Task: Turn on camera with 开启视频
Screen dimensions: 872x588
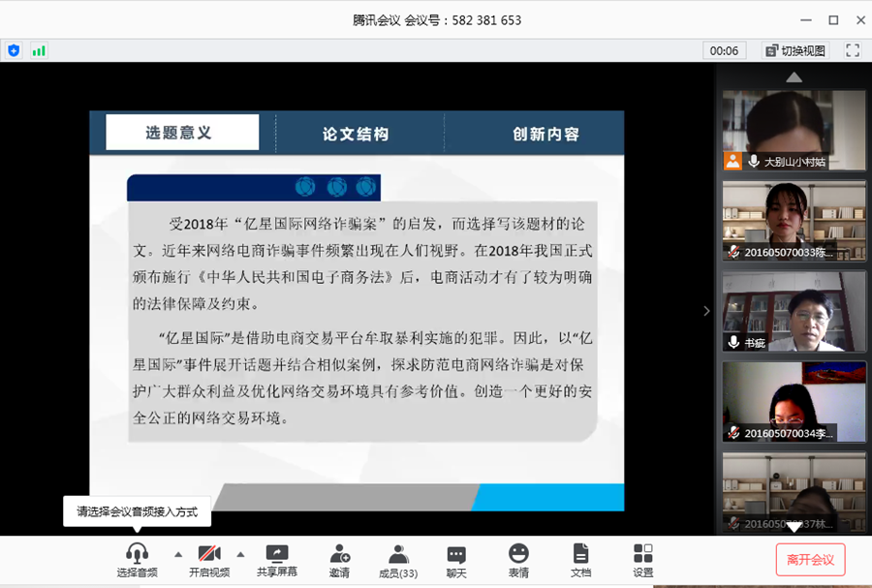Action: [x=209, y=560]
